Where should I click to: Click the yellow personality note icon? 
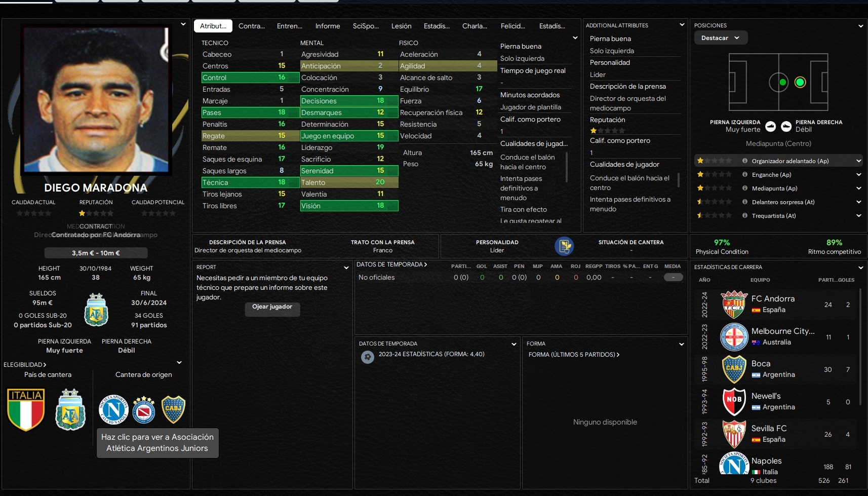[x=564, y=246]
